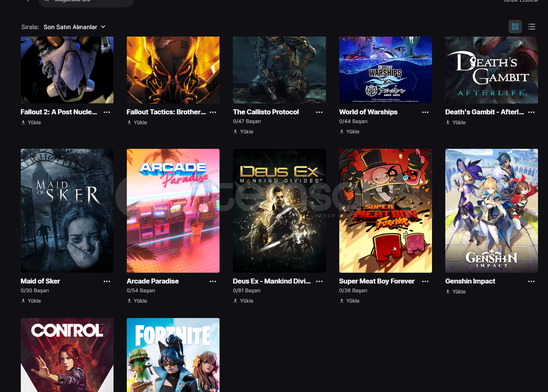Switch to grid view layout
Image resolution: width=548 pixels, height=392 pixels.
(x=515, y=27)
